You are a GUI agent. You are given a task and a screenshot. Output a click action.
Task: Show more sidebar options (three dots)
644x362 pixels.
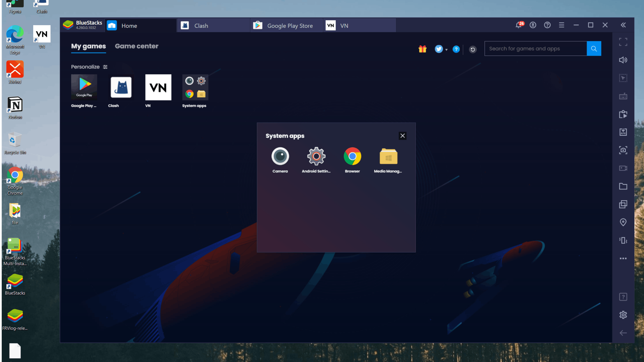(623, 258)
